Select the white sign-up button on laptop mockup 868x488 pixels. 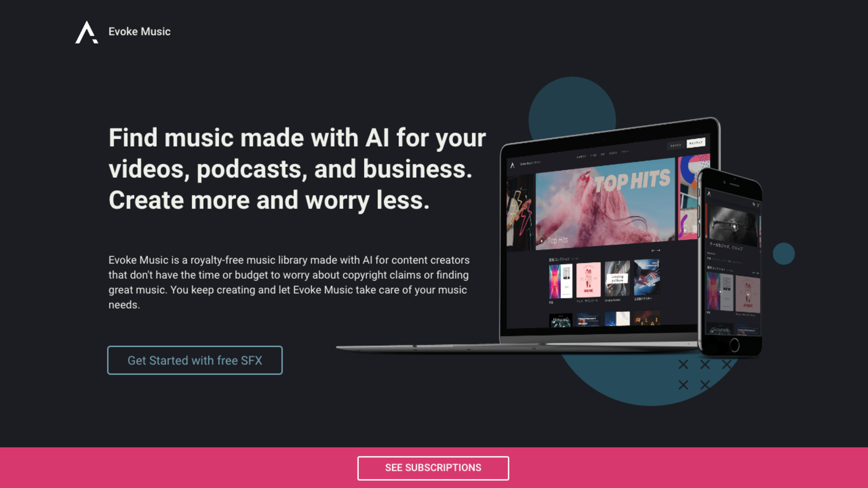click(x=696, y=143)
